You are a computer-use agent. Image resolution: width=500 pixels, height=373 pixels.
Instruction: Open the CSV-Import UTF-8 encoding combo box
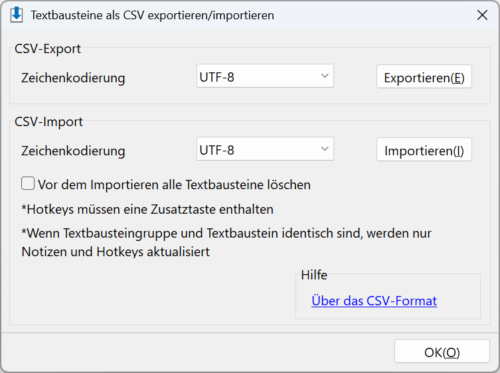[x=265, y=149]
